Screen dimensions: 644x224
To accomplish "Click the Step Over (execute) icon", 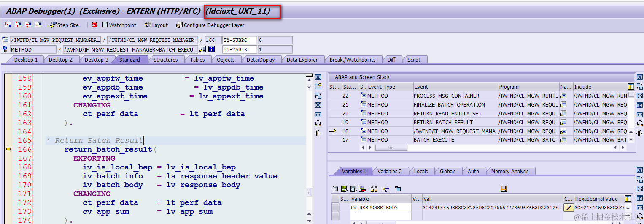I will (x=18, y=25).
